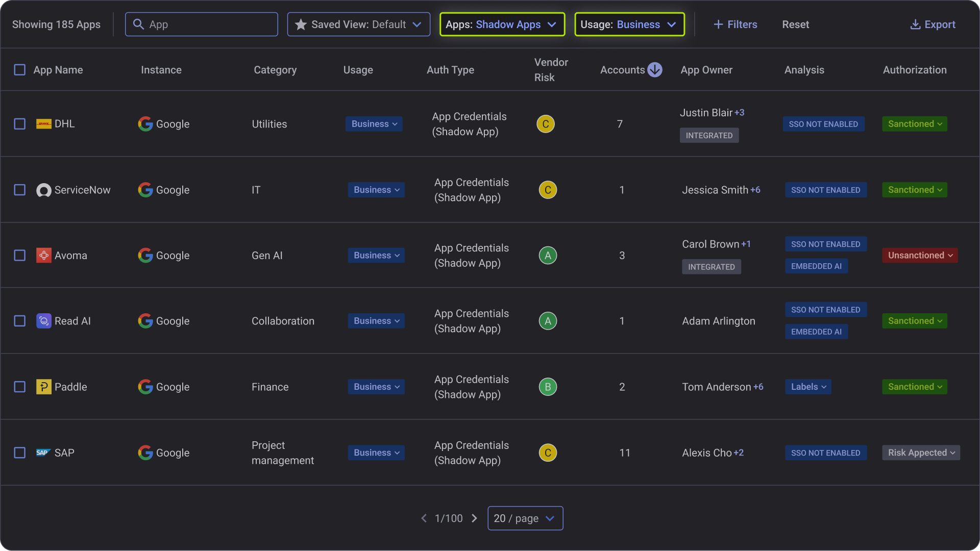
Task: Click the Paddle app logo icon
Action: tap(44, 387)
